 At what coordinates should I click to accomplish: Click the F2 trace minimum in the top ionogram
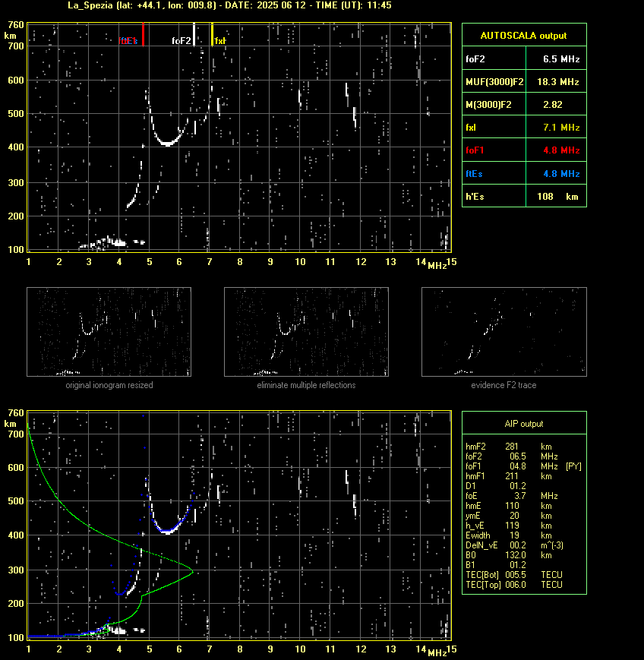168,144
